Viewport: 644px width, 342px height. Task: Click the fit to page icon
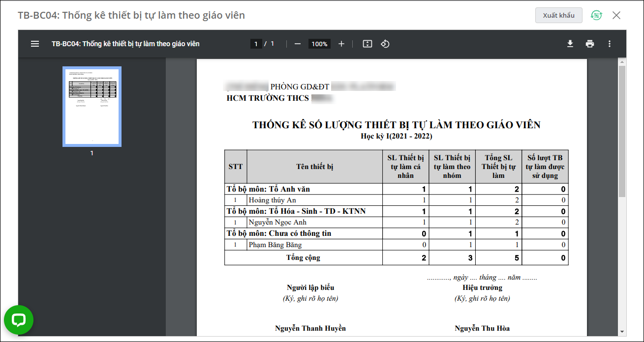pos(367,44)
